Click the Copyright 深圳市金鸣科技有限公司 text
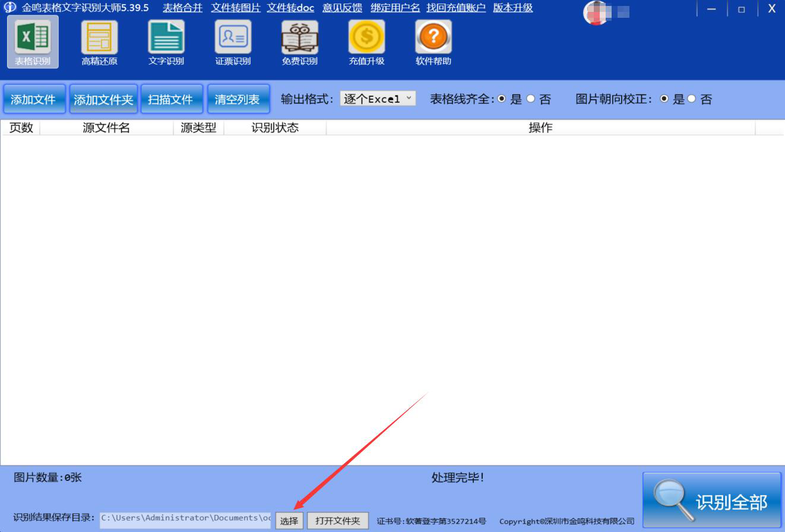Viewport: 785px width, 532px height. 567,521
